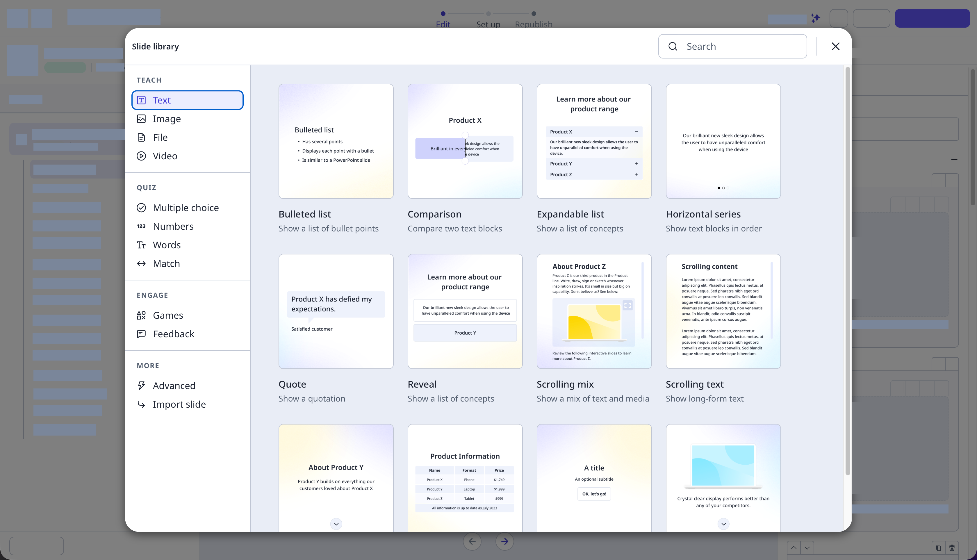Open the Feedback engage category
The width and height of the screenshot is (977, 560).
(x=187, y=334)
